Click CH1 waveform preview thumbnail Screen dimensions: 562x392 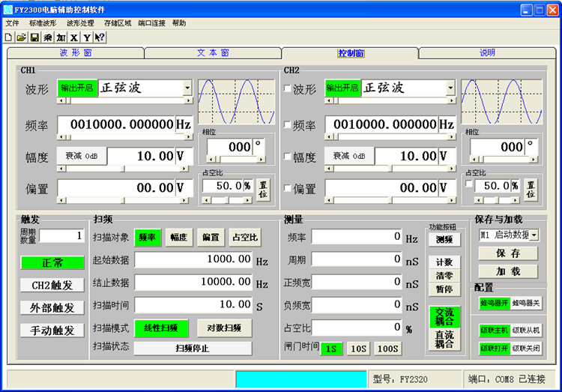236,102
